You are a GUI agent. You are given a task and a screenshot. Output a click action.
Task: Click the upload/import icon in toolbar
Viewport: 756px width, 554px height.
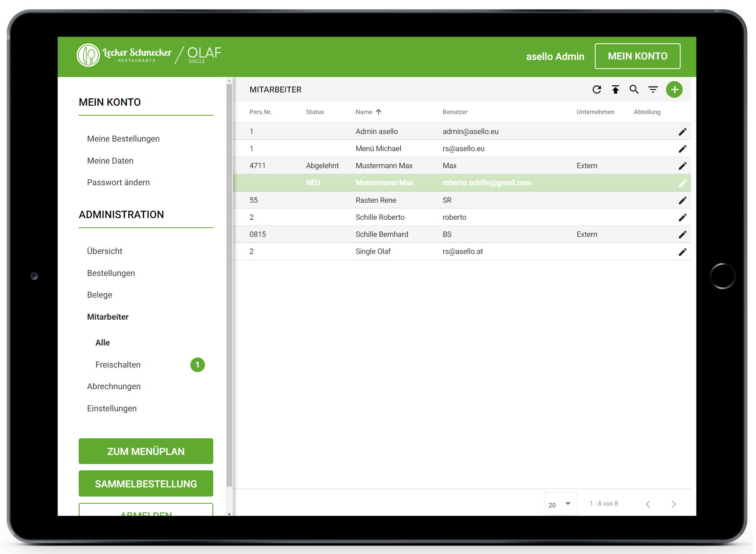tap(615, 89)
